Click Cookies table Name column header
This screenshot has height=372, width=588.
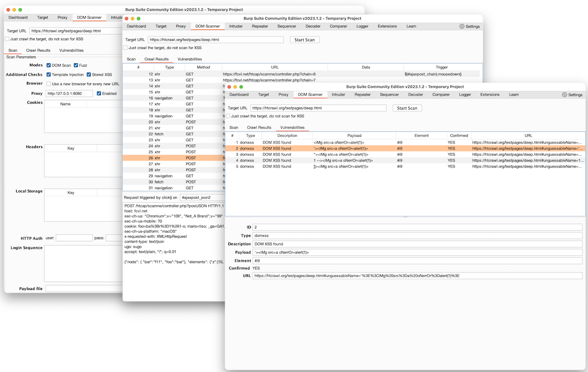click(65, 104)
